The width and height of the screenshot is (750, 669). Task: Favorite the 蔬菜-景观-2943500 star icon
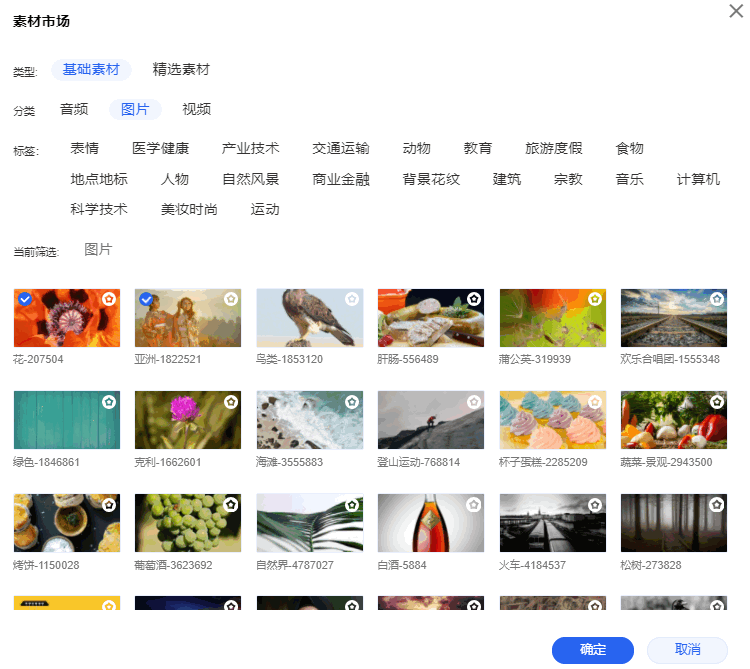[717, 402]
